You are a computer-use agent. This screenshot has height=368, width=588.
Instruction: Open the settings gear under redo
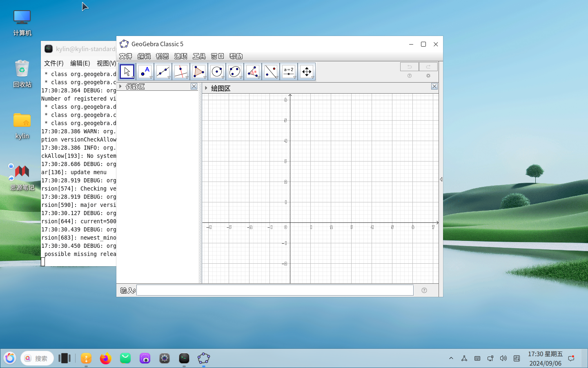coord(428,76)
